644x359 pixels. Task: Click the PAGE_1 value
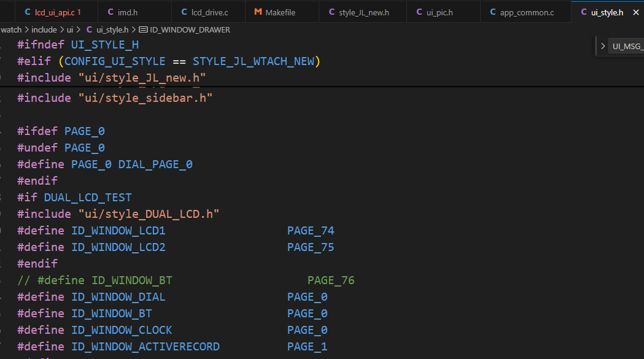click(307, 347)
